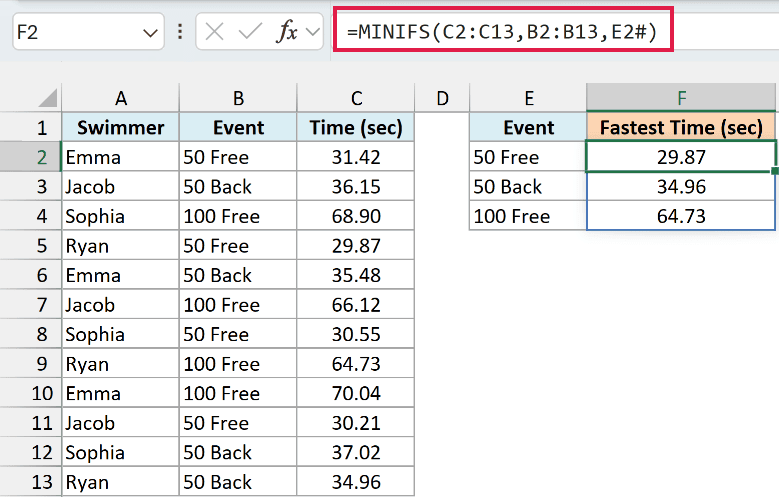Select column A header

(x=120, y=97)
